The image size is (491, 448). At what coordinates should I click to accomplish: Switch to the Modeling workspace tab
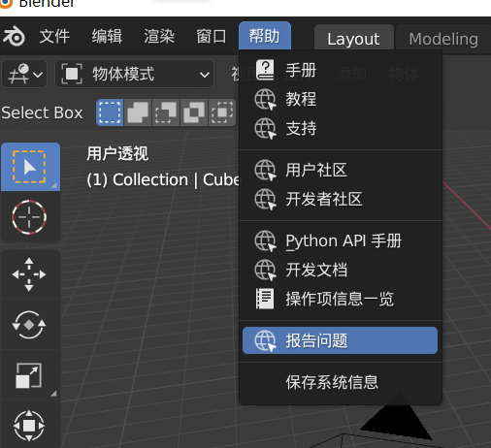(x=443, y=40)
